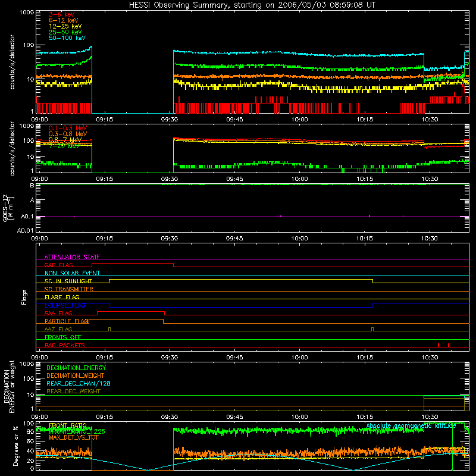The height and width of the screenshot is (476, 476).
Task: Select the NON_SOLAR_EVENT flag label
Action: 72,273
